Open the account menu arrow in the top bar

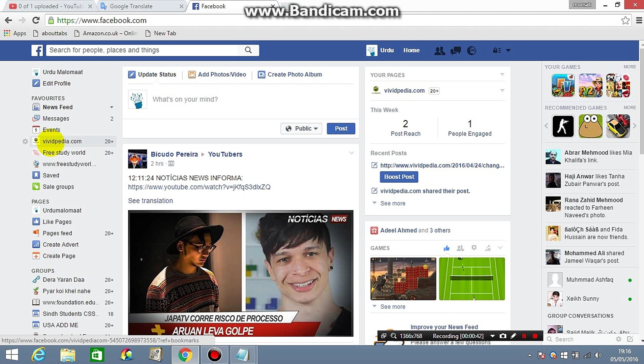tap(508, 51)
